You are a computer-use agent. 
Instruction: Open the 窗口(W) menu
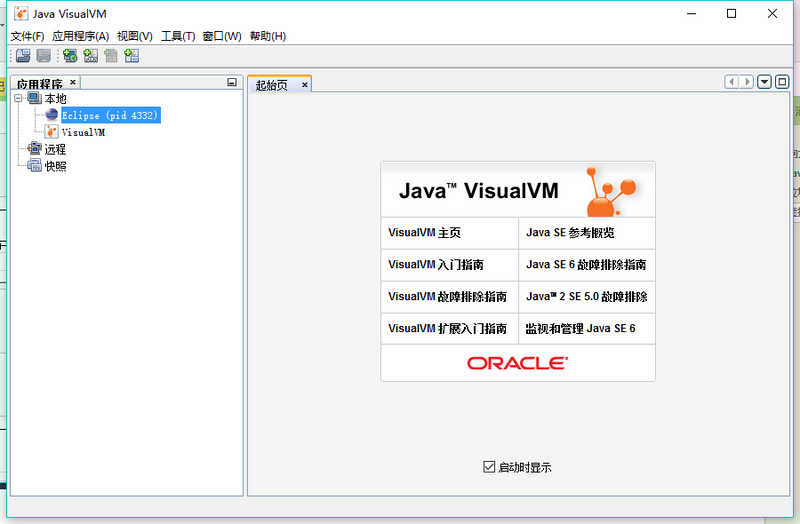point(222,36)
